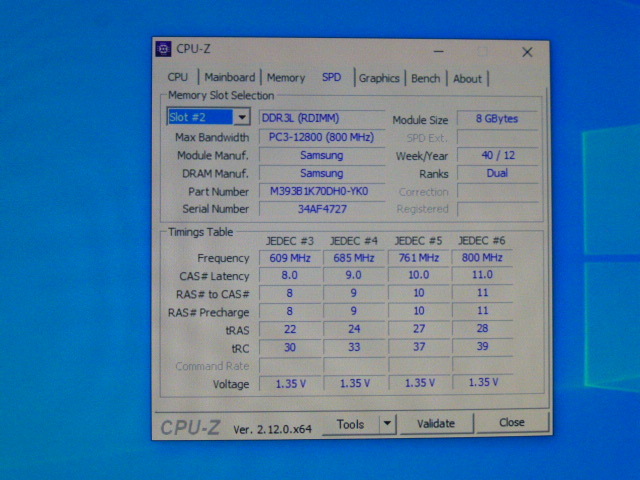Viewport: 640px width, 480px height.
Task: Click CAS# Latency 8.0 cell
Action: tap(290, 276)
